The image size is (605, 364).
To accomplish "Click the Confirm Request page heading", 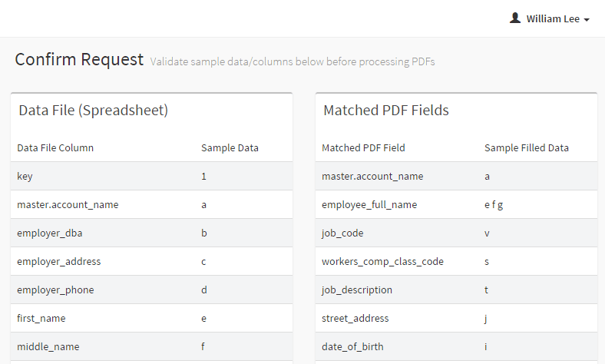I will (x=79, y=59).
